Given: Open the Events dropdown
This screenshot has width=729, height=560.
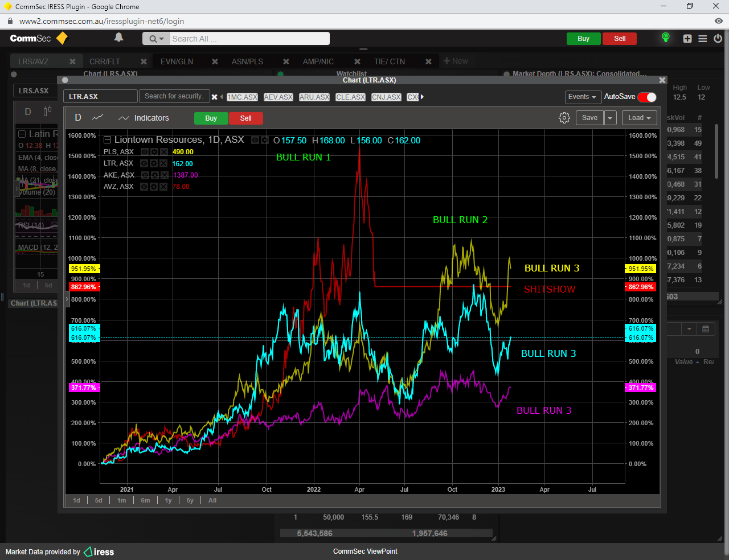Looking at the screenshot, I should pos(582,97).
